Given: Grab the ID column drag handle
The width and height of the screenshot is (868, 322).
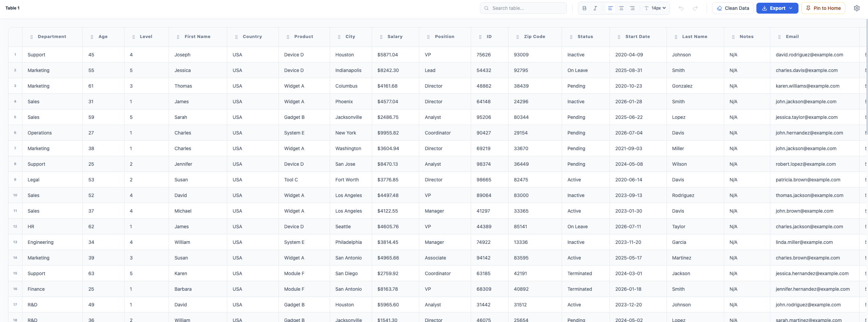Looking at the screenshot, I should pyautogui.click(x=480, y=37).
